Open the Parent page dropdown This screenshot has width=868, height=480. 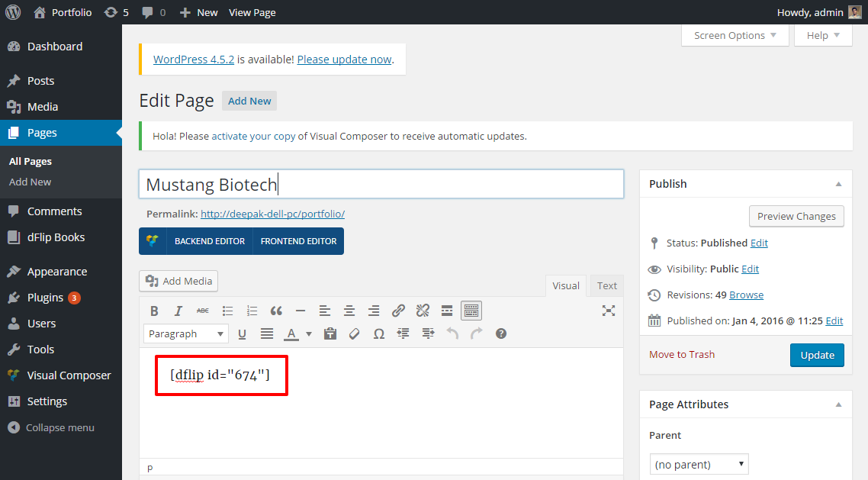click(x=699, y=464)
